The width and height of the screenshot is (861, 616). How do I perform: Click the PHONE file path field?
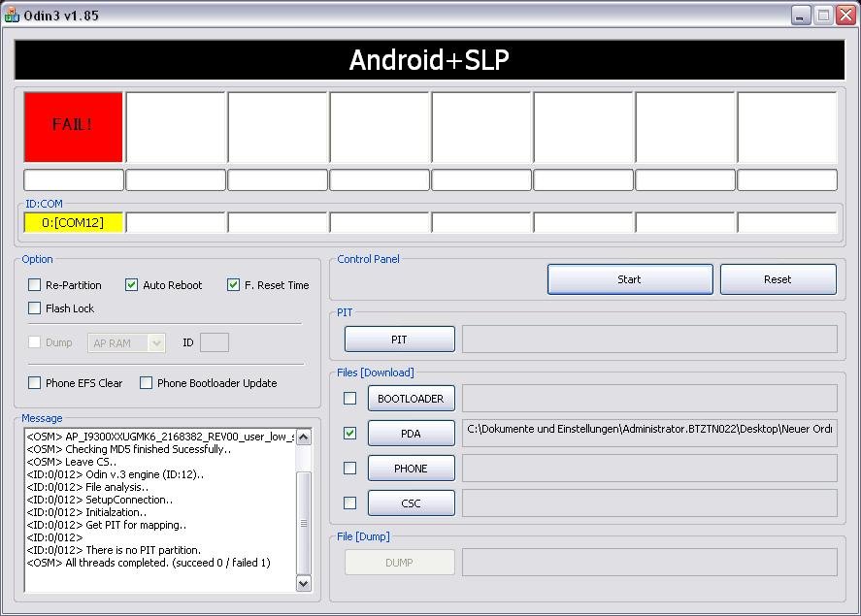649,468
